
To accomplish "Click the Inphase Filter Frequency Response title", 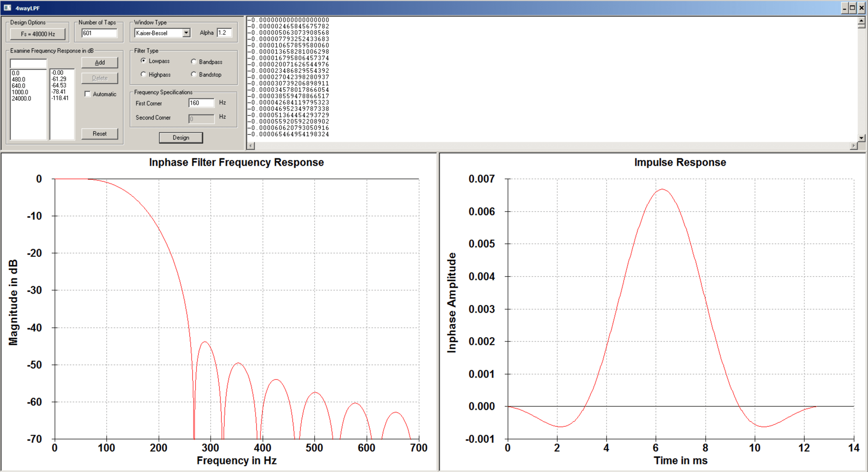I will coord(236,162).
